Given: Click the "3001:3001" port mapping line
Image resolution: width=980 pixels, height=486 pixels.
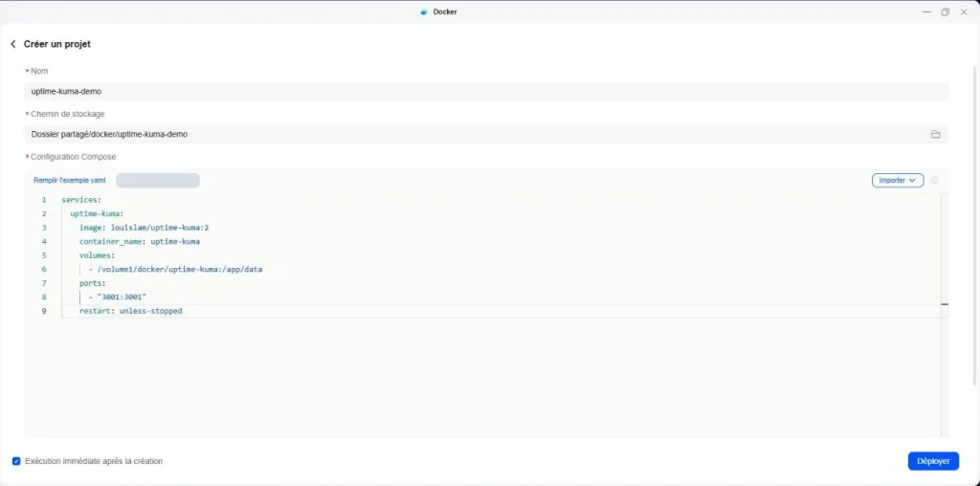Looking at the screenshot, I should click(118, 297).
